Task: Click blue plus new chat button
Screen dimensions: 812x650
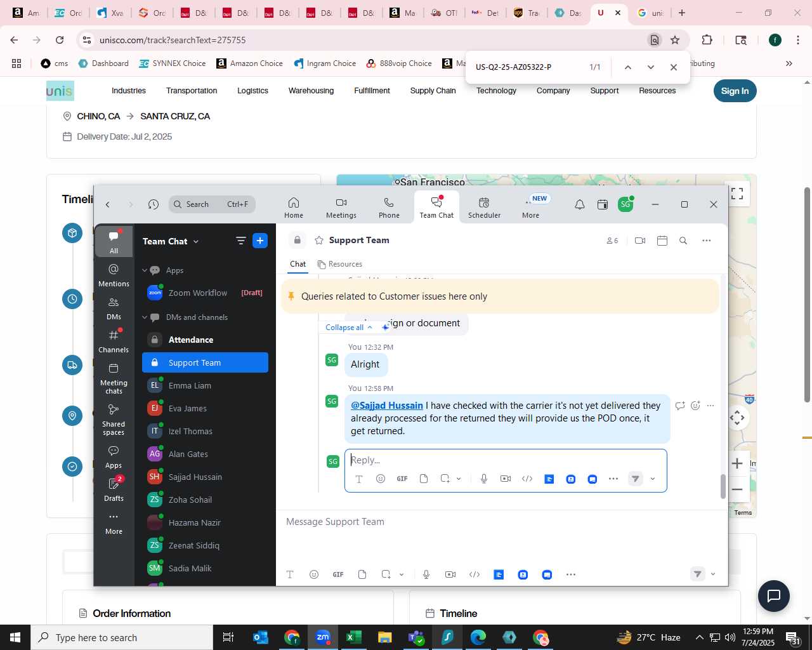Action: pyautogui.click(x=260, y=241)
